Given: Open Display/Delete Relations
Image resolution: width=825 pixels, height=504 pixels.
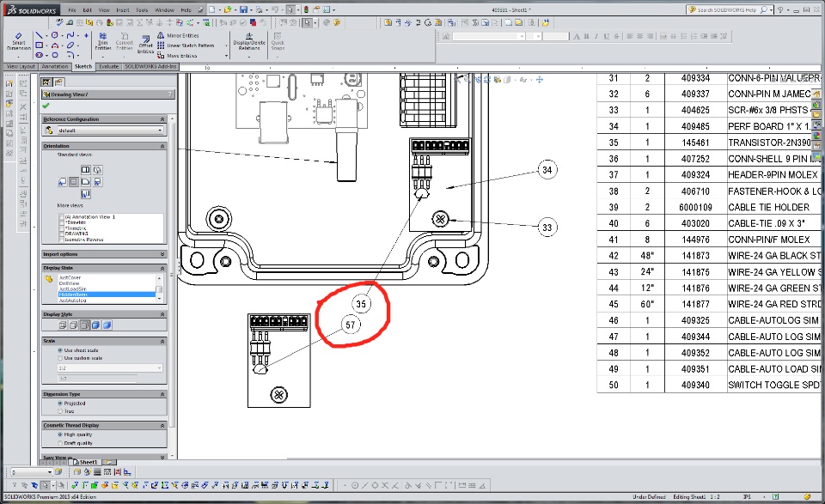Looking at the screenshot, I should coord(249,41).
